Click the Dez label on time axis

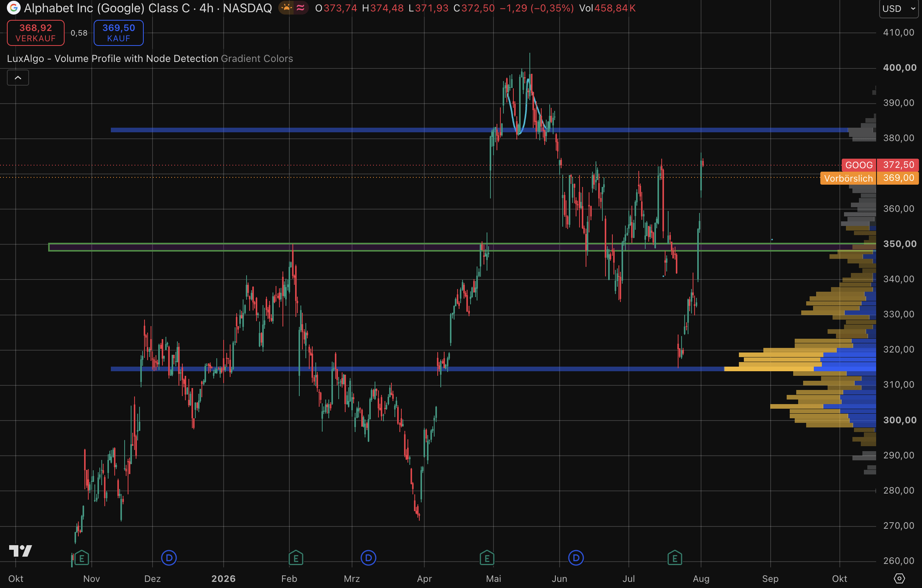click(153, 579)
